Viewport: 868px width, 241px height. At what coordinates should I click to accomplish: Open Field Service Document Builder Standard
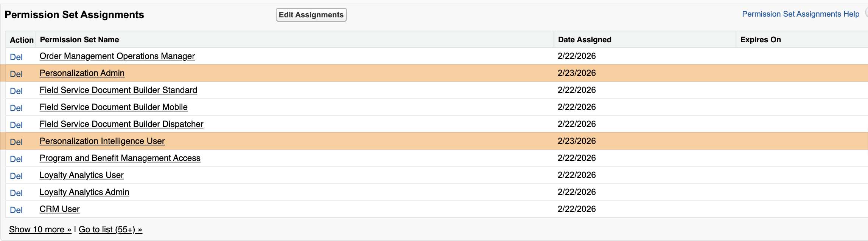tap(118, 90)
